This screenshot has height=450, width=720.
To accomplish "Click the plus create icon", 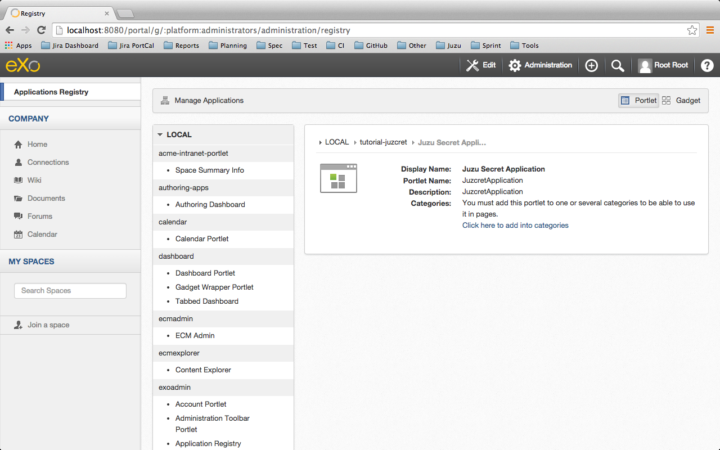I will (x=591, y=65).
